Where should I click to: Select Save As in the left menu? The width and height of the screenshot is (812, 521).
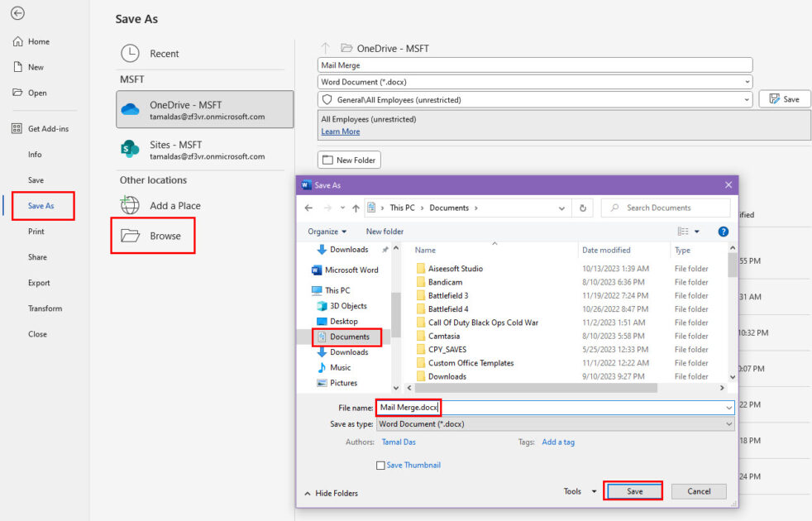point(41,206)
